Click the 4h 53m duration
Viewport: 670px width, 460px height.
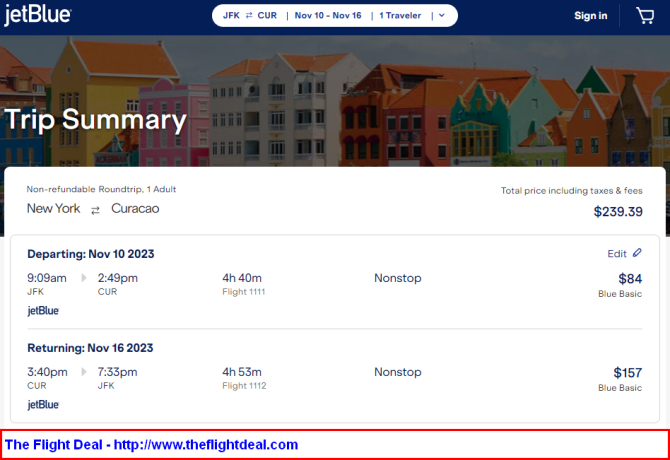tap(242, 372)
